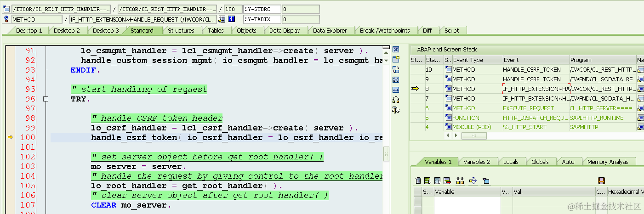Image resolution: width=644 pixels, height=214 pixels.
Task: Open the DetailDisplay tab
Action: [x=285, y=30]
